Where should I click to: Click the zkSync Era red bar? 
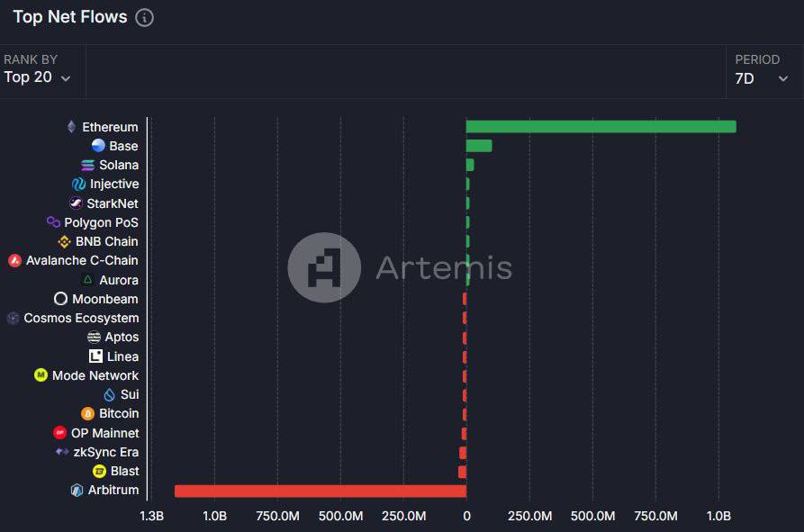(463, 453)
